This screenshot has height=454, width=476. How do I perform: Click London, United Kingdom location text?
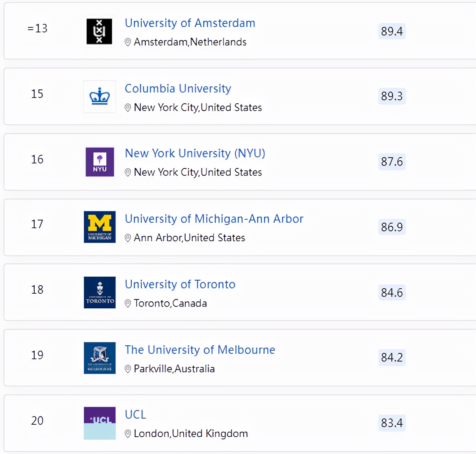pyautogui.click(x=191, y=434)
